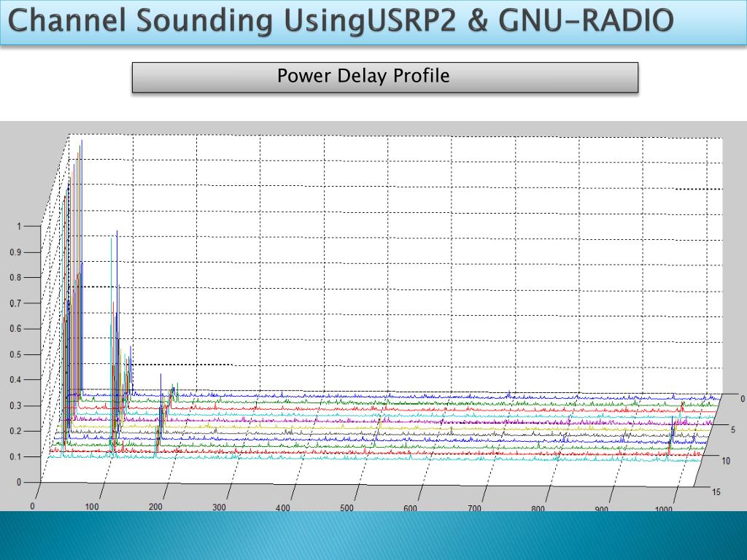Click the depth-axis tick label '15'
This screenshot has width=747, height=560.
[716, 492]
